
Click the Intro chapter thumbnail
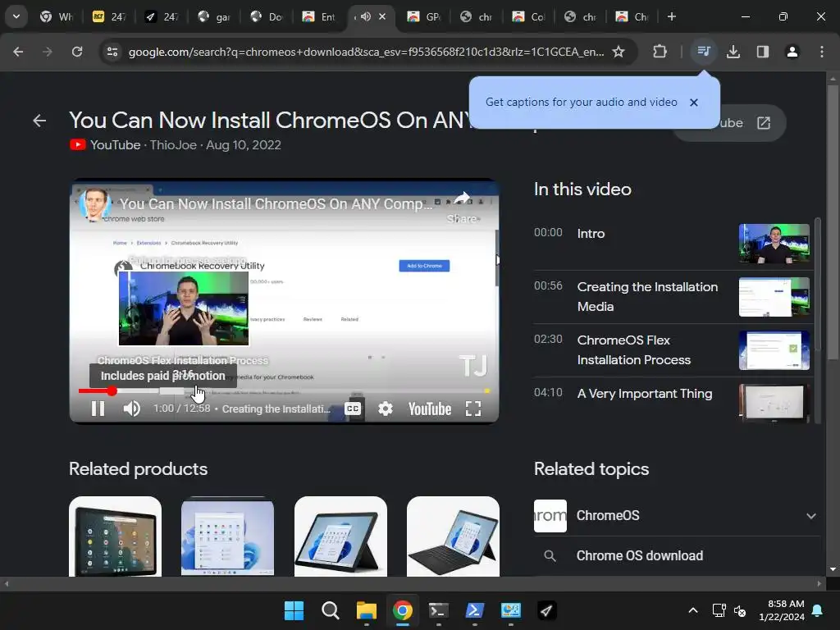(774, 244)
